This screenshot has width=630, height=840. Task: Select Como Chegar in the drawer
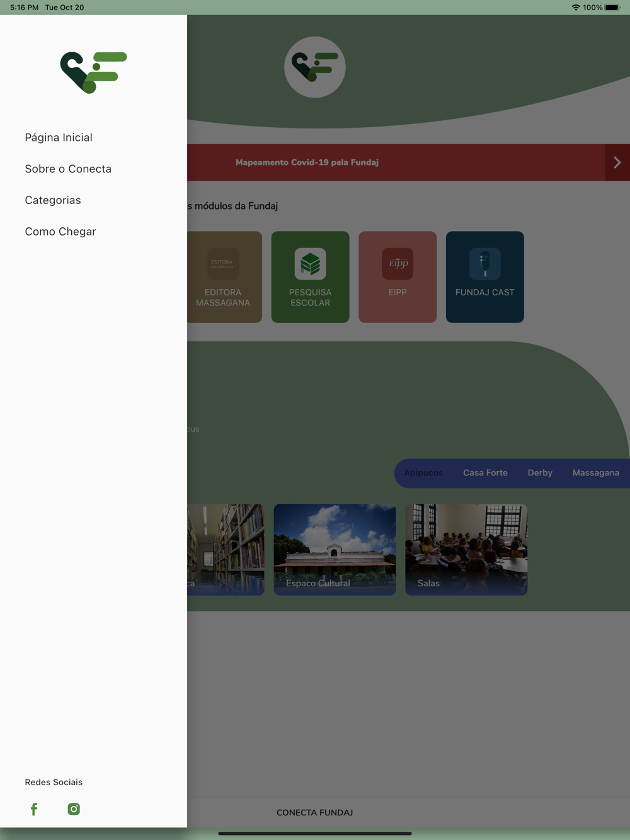(x=60, y=232)
